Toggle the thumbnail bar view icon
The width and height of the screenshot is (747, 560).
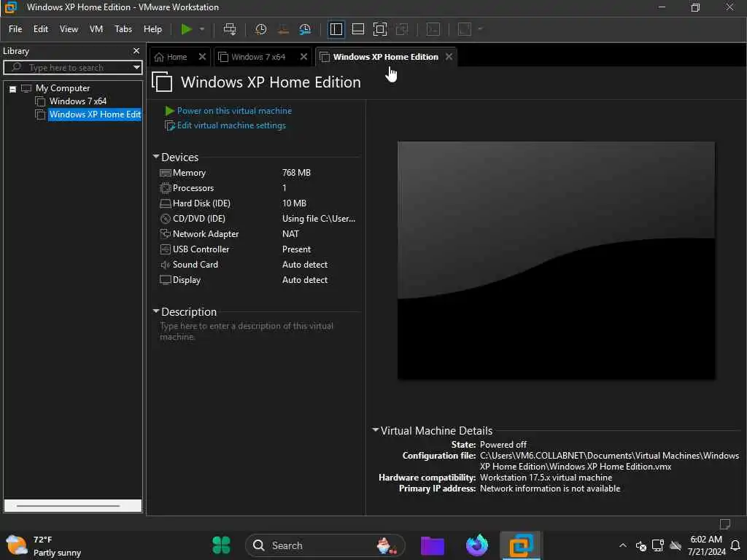point(357,29)
